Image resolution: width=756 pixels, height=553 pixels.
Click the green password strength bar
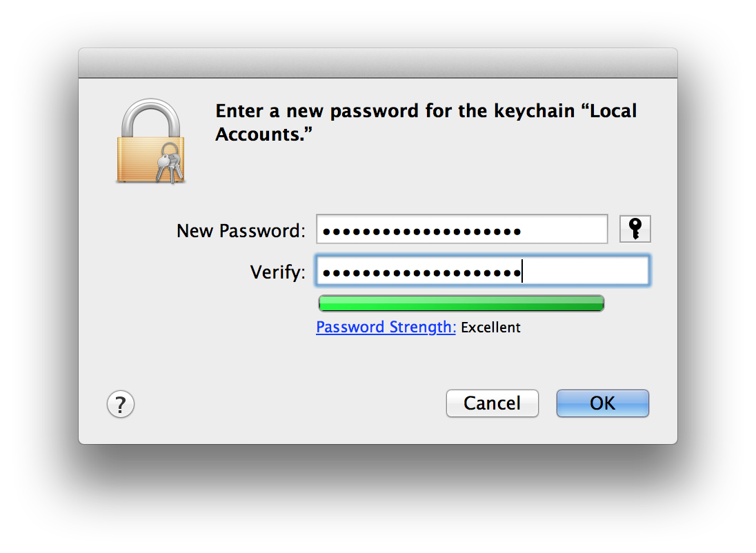tap(461, 303)
